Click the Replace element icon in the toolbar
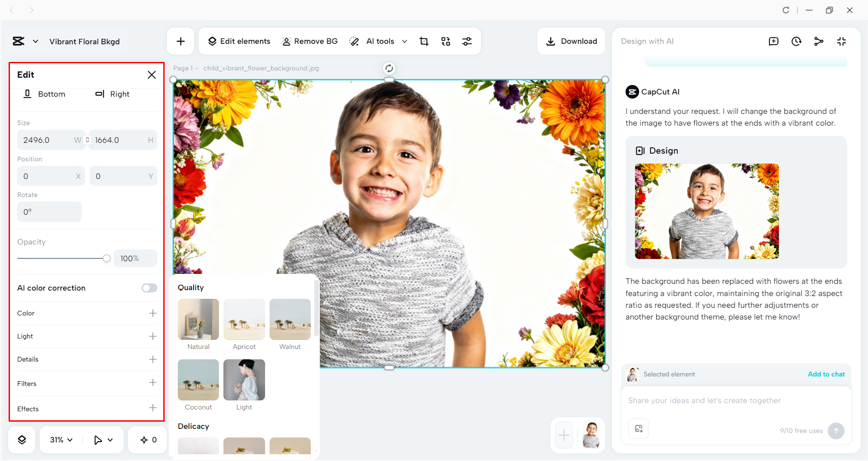 point(446,41)
